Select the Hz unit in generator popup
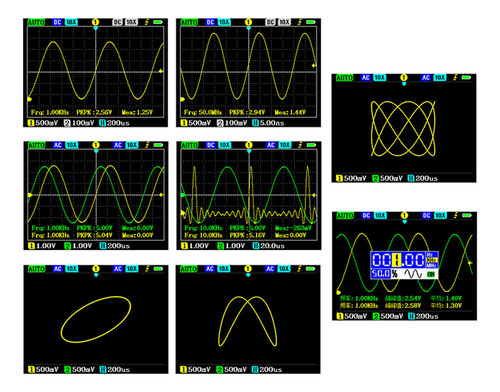The image size is (500, 392). (x=431, y=254)
